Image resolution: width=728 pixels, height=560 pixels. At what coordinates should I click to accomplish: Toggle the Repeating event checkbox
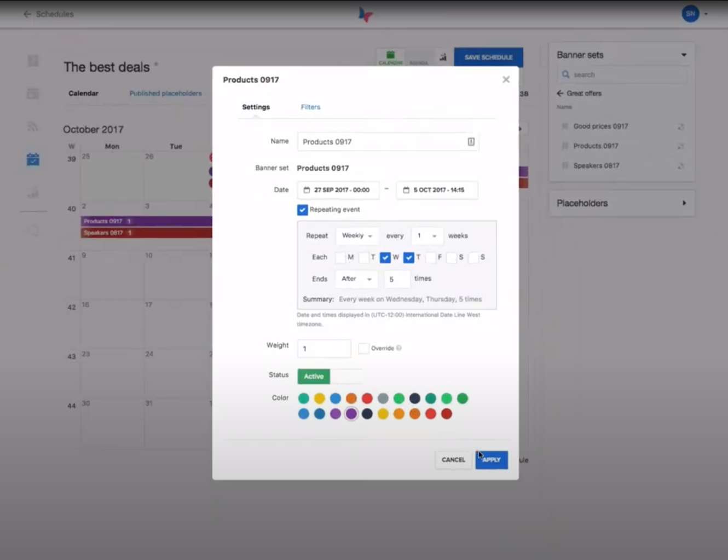(x=302, y=210)
